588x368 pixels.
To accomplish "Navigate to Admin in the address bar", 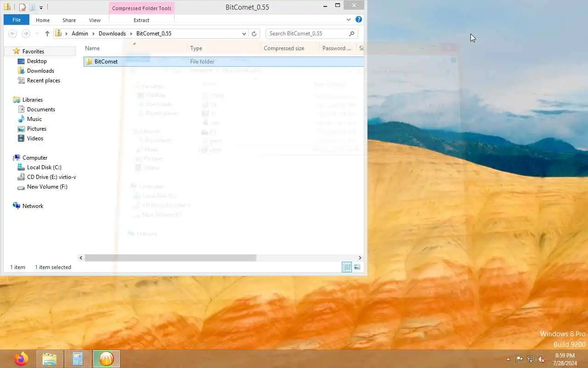I will (x=80, y=34).
